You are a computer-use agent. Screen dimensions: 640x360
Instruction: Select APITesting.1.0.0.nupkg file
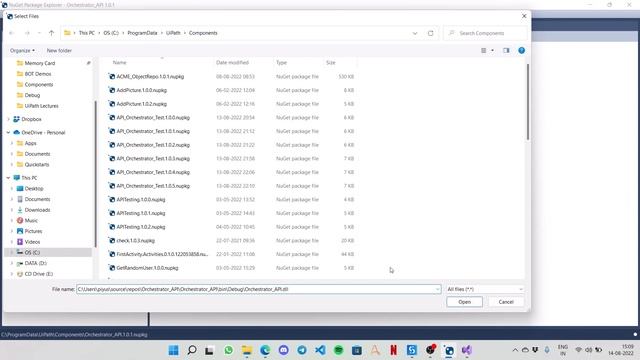pos(141,200)
